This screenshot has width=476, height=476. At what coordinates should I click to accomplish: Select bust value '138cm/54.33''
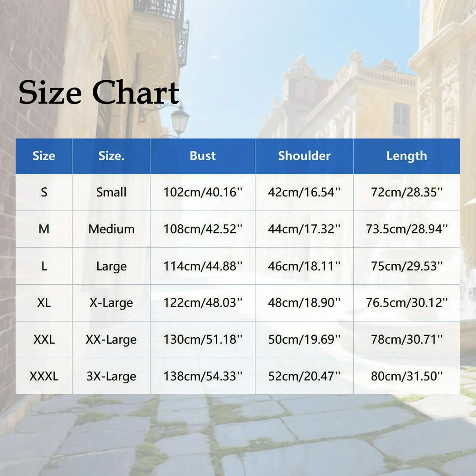point(202,376)
